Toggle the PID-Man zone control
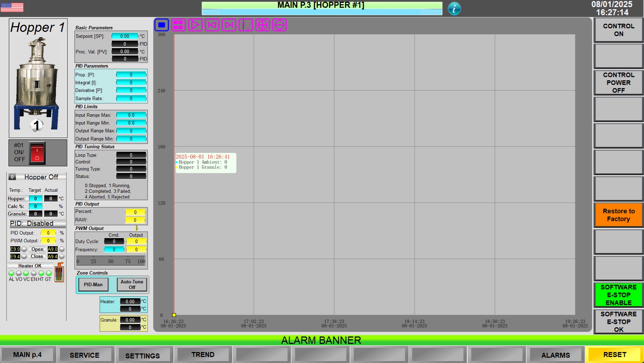Screen dimensions: 644x363 click(x=93, y=284)
